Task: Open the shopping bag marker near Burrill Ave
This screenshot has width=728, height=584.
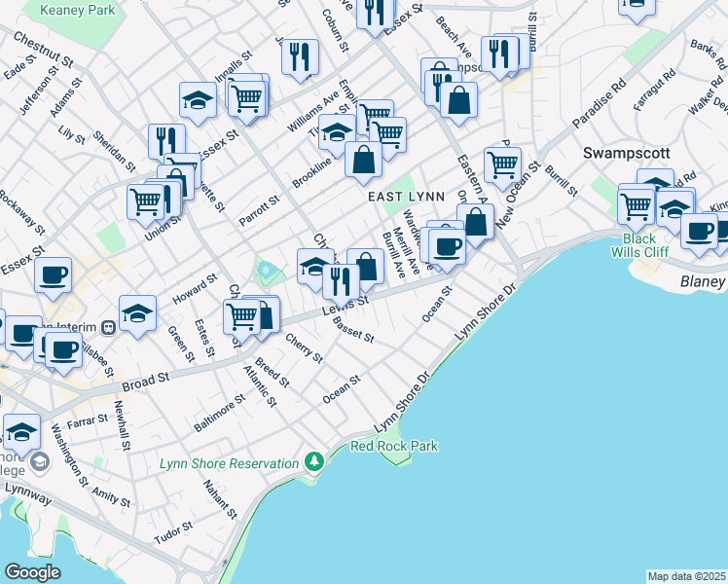Action: [x=368, y=267]
